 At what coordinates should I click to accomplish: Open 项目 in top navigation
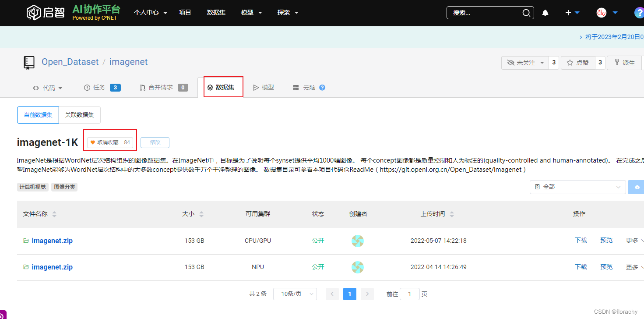[x=185, y=13]
